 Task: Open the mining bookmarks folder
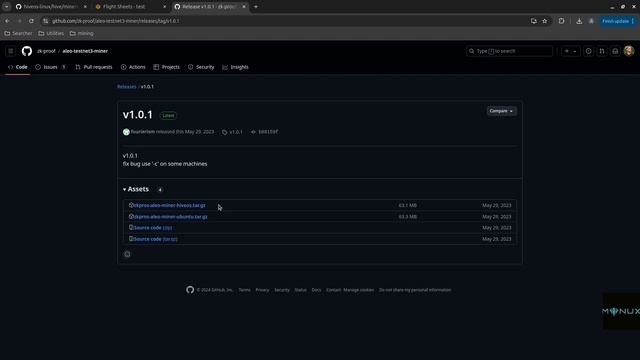[82, 33]
